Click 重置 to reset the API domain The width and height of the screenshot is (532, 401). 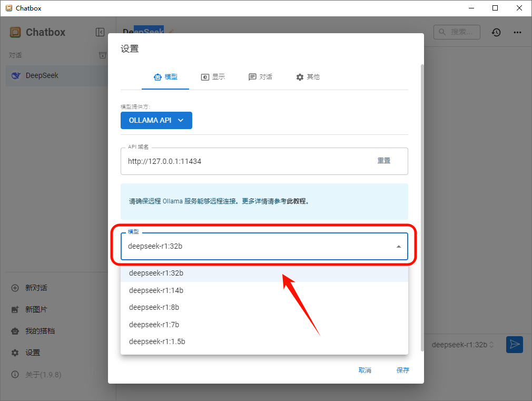tap(383, 161)
